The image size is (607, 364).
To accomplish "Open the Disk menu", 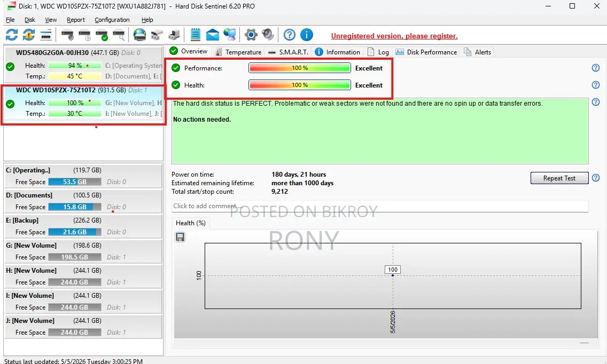I will [x=30, y=20].
